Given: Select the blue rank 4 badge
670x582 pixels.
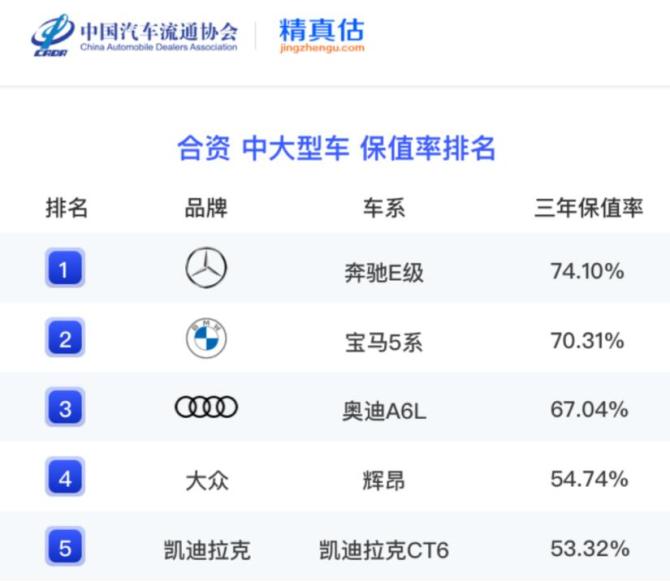Looking at the screenshot, I should coord(65,477).
